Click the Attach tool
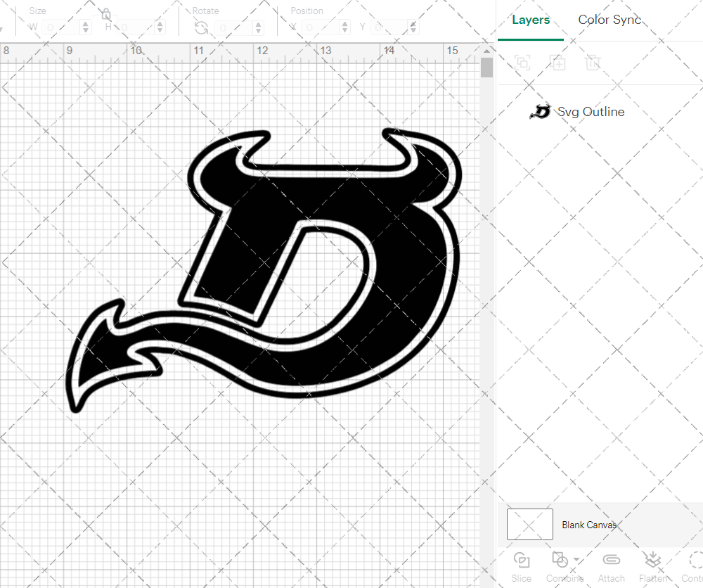Screen dimensions: 703x588 coord(611,567)
